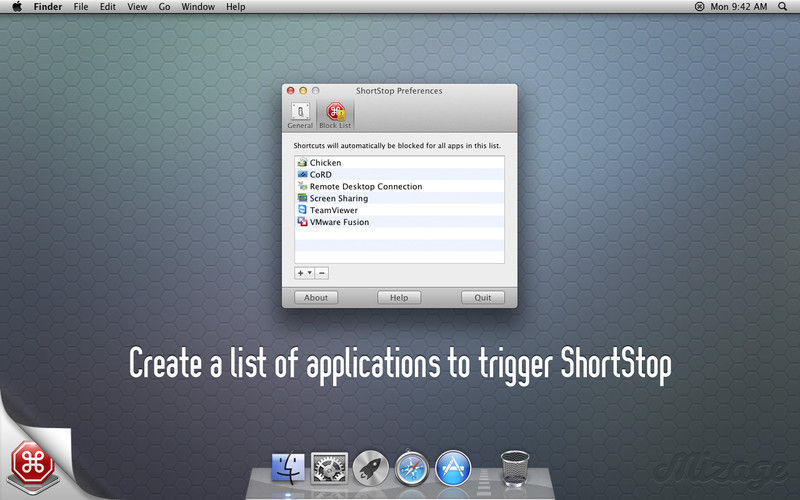Click the TeamViewer app icon

click(303, 210)
